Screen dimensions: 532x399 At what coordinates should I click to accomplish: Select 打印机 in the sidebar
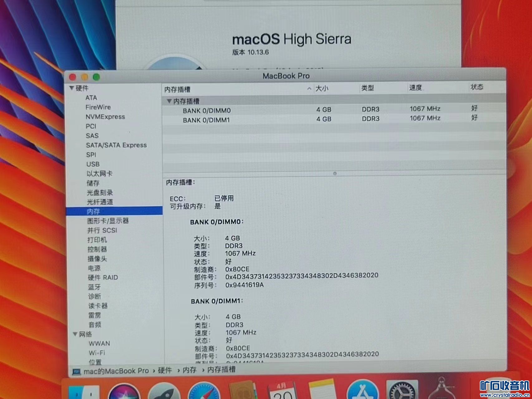click(97, 240)
